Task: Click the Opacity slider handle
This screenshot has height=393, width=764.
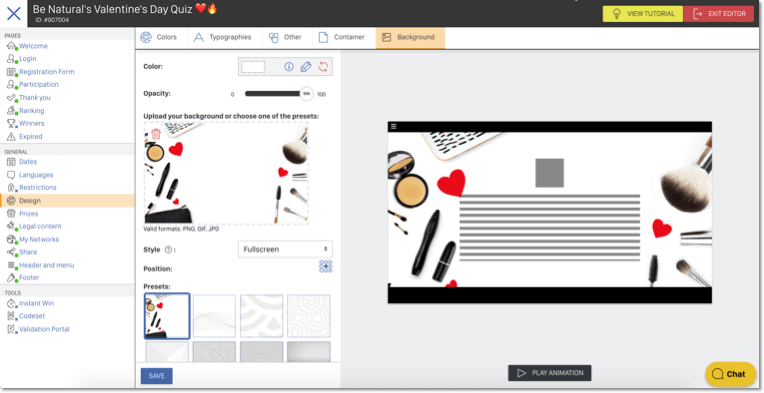Action: coord(306,94)
